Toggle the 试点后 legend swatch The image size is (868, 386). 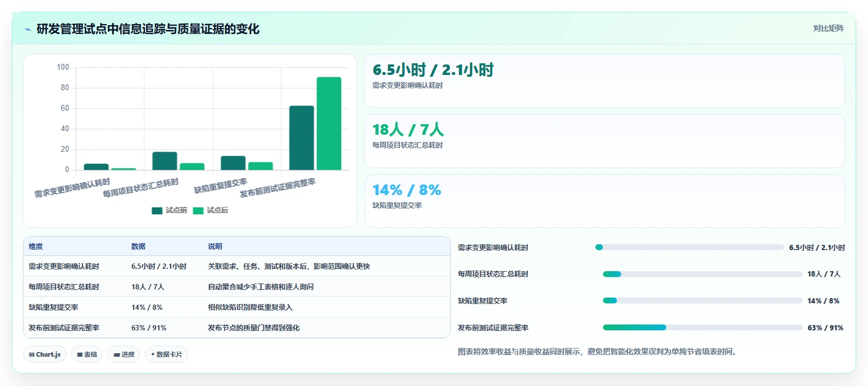198,210
